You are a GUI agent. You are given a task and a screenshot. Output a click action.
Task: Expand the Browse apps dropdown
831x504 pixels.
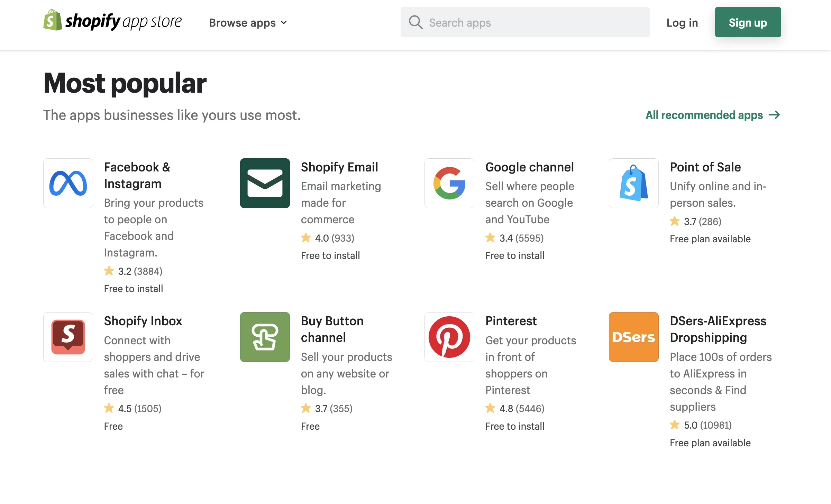click(248, 23)
